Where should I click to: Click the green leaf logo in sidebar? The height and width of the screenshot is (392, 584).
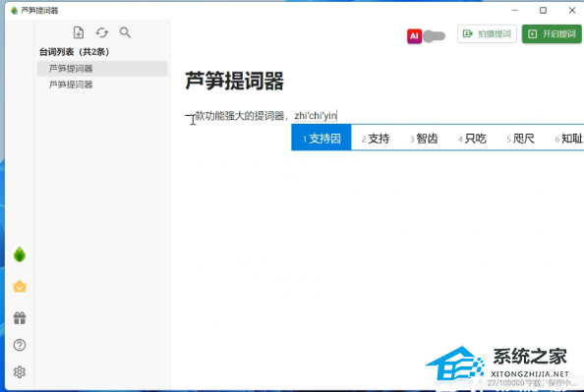point(20,254)
